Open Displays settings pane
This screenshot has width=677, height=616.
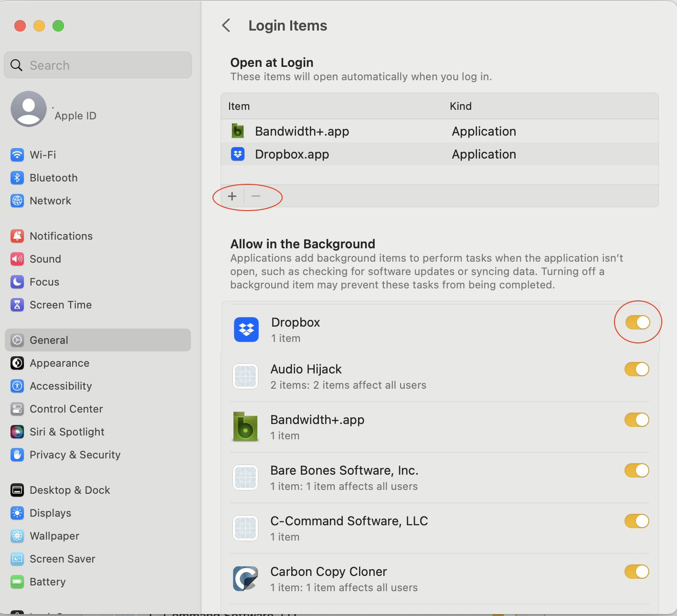point(98,513)
